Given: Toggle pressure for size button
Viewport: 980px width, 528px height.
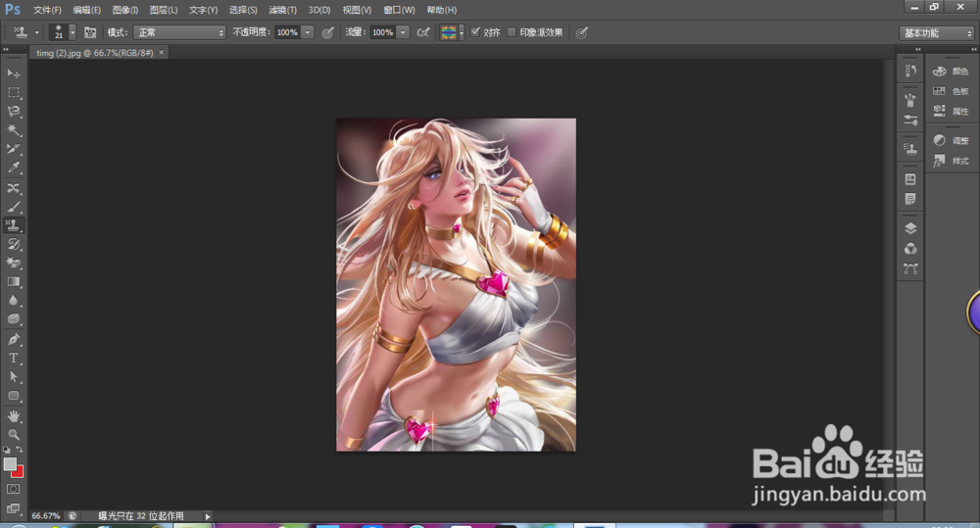Looking at the screenshot, I should pyautogui.click(x=582, y=32).
